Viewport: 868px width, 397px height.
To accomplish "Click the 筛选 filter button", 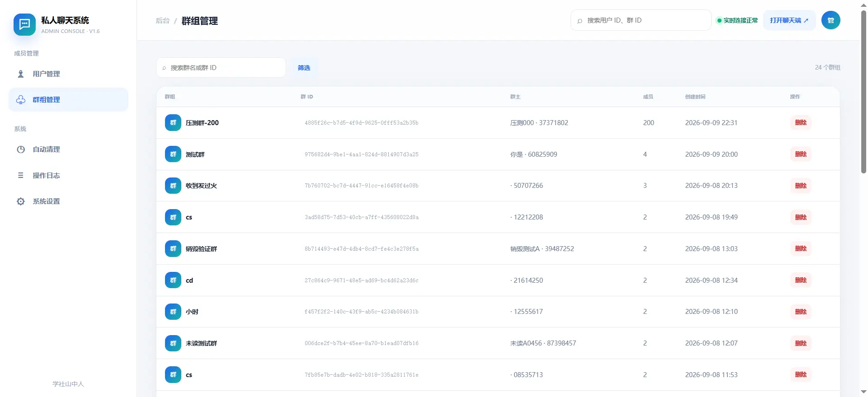I will click(304, 68).
